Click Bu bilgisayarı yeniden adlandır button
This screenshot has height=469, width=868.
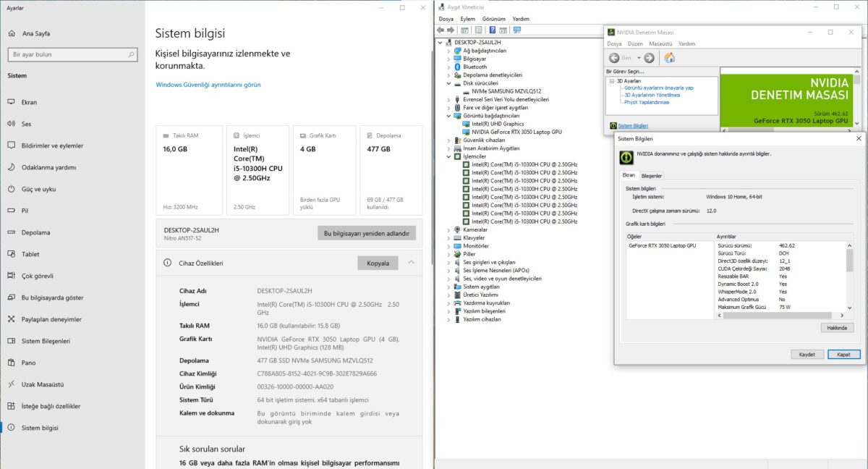[x=367, y=233]
